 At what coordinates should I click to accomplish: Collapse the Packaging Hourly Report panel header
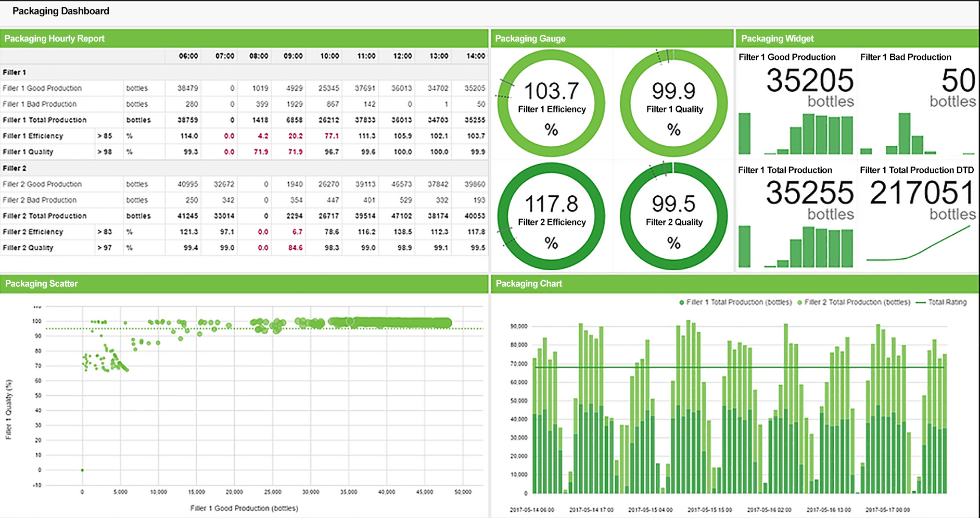coord(54,39)
